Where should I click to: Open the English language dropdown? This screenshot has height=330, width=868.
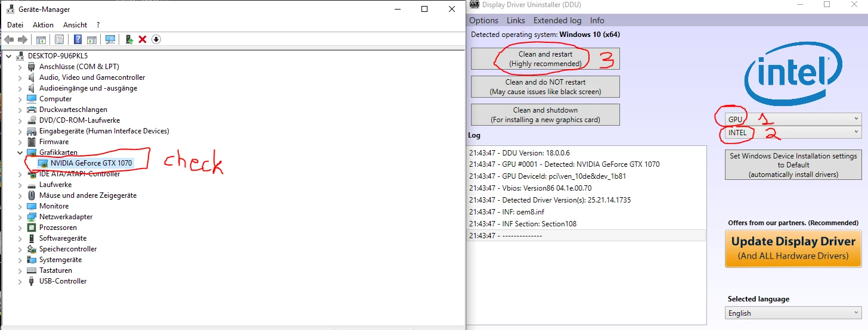pyautogui.click(x=793, y=313)
